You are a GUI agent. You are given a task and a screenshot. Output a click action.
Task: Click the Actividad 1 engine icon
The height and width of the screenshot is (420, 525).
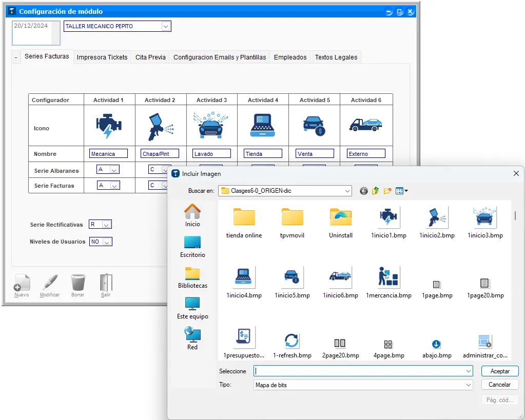click(109, 126)
